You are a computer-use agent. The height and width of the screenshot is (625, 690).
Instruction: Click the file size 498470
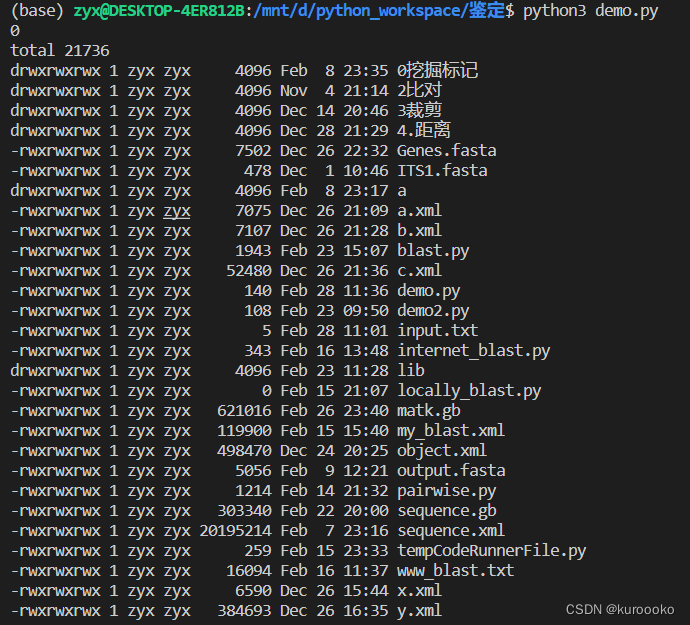point(244,451)
